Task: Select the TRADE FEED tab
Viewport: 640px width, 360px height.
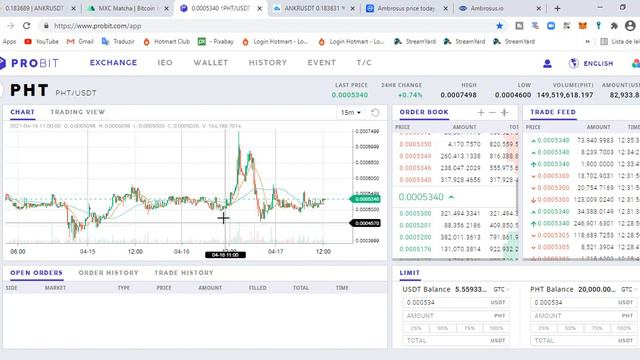Action: click(x=553, y=112)
